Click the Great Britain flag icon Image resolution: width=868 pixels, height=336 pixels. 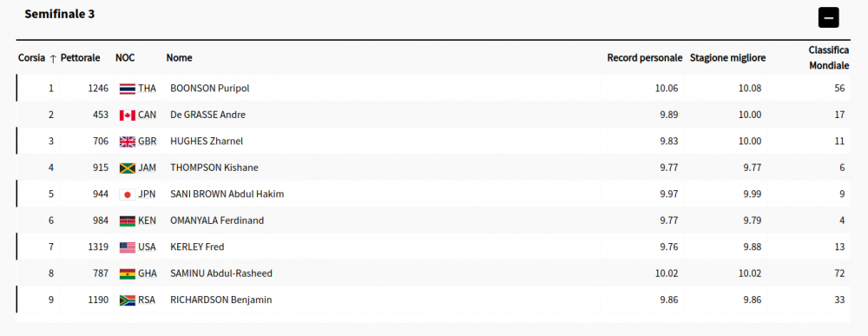pyautogui.click(x=128, y=142)
